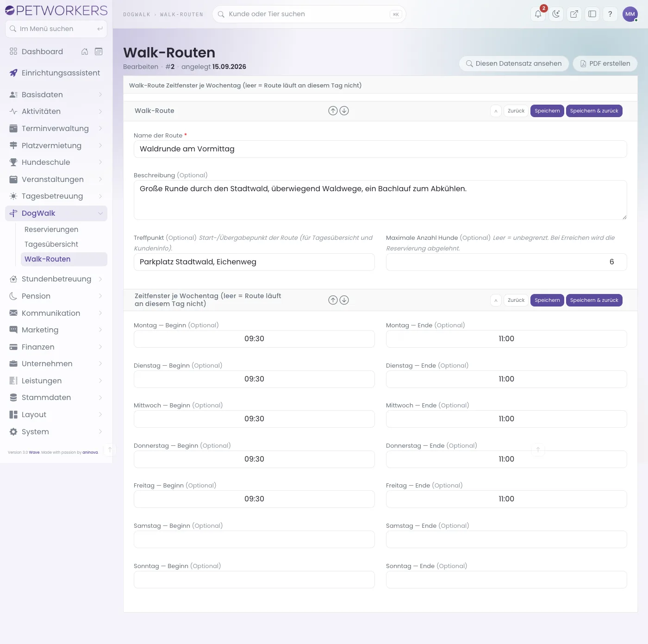Move Walk-Route section down arrow
The image size is (648, 644).
click(x=344, y=111)
